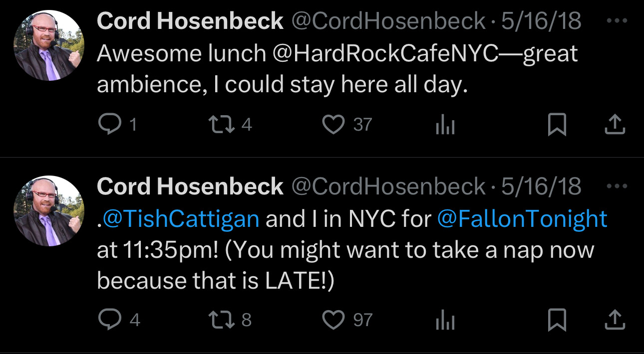View analytics for the lunch tweet

[x=445, y=125]
